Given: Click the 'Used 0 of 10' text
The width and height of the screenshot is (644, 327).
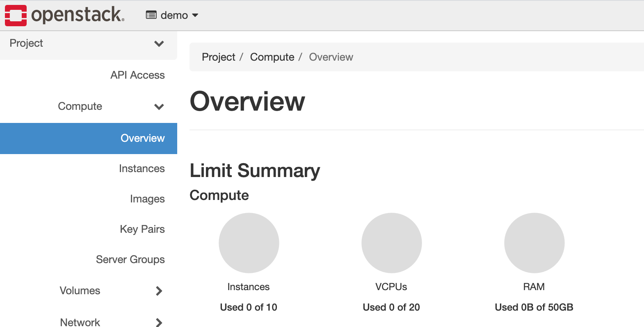Looking at the screenshot, I should tap(249, 307).
